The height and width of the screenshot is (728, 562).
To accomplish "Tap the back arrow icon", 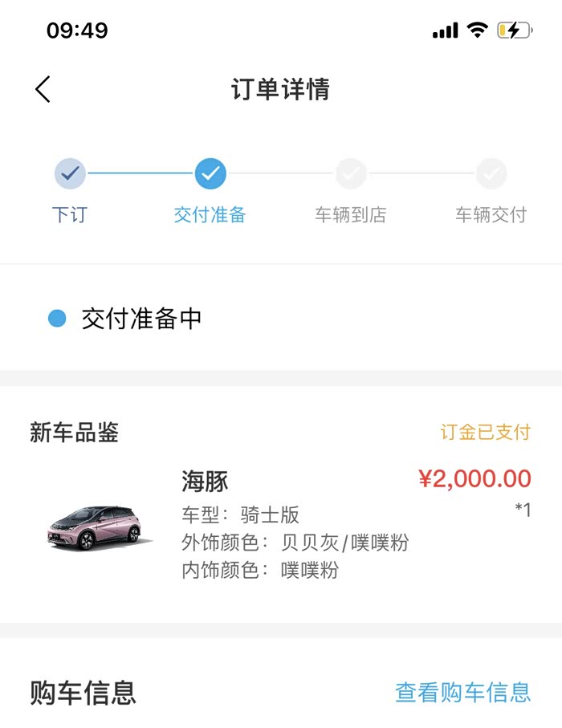I will tap(43, 89).
